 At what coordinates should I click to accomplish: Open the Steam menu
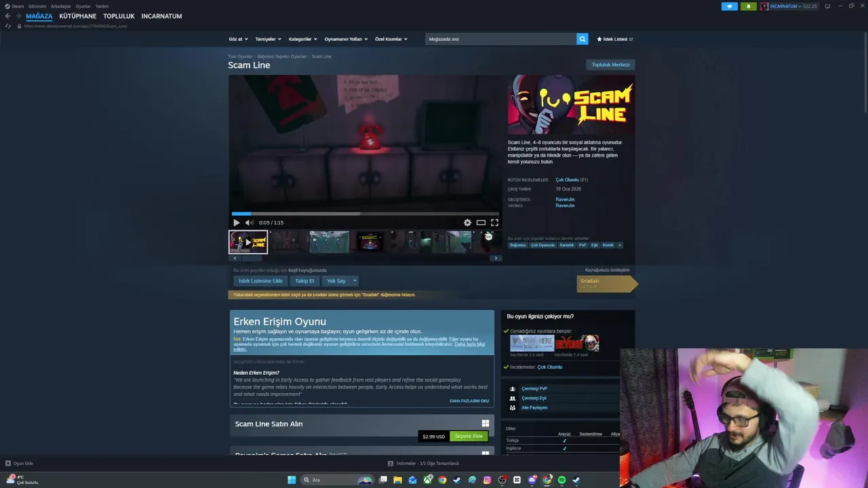tap(18, 6)
